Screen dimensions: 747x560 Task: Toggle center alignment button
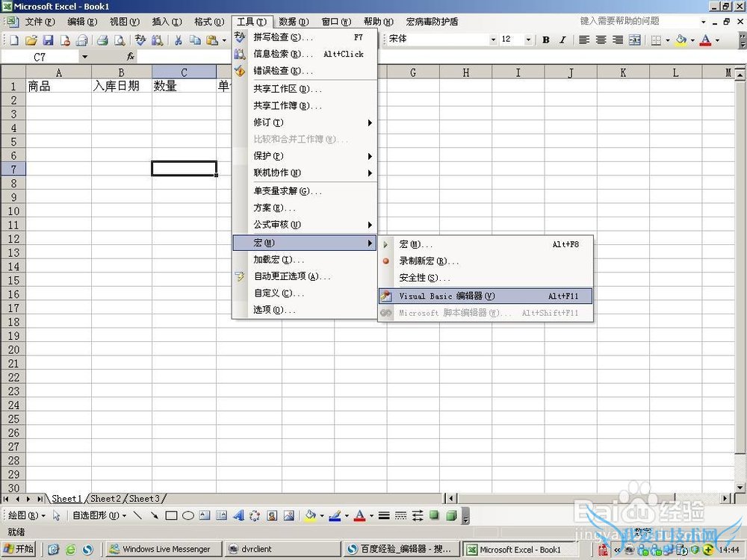(601, 40)
